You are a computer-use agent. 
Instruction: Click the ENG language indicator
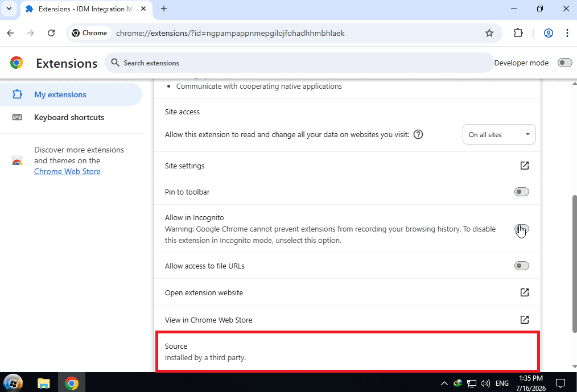502,383
